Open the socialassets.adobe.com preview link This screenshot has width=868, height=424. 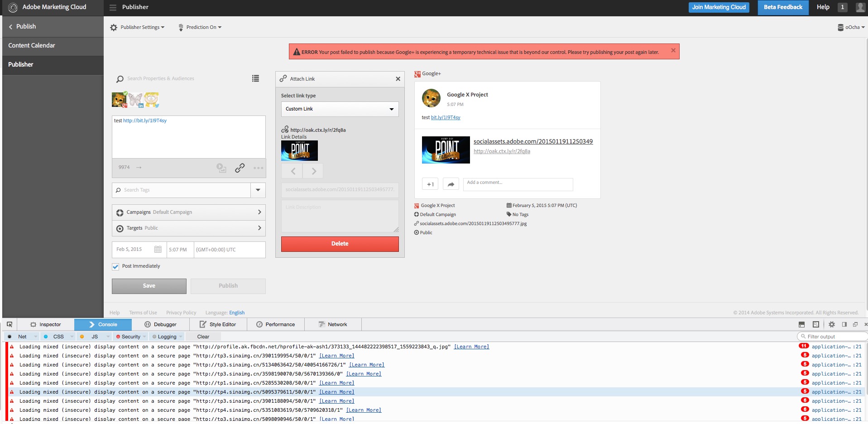click(x=533, y=141)
